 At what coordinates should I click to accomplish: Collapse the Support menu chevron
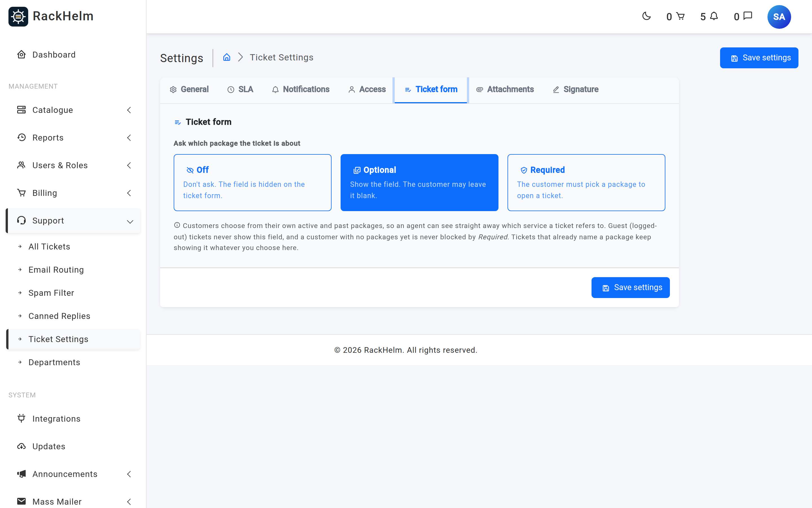point(130,222)
